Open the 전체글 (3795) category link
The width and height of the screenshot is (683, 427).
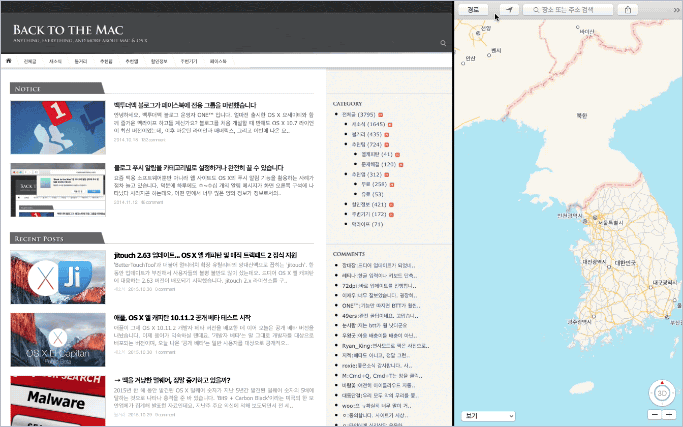(358, 115)
